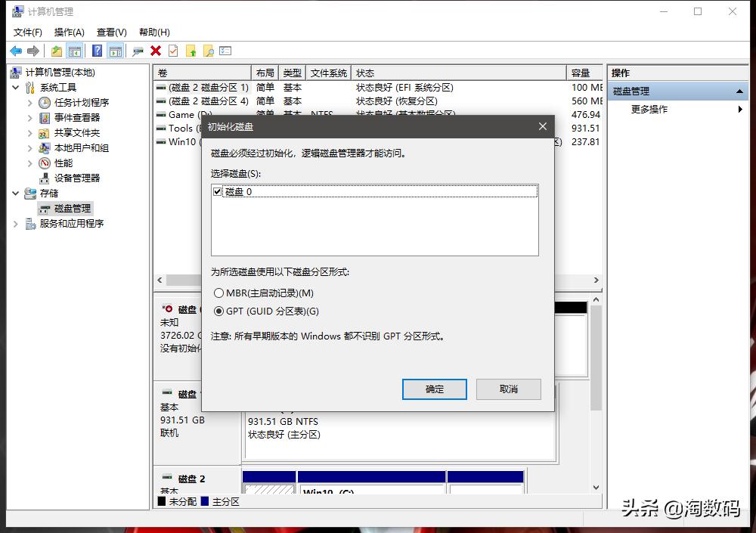
Task: Expand the 服务和应用程序 tree node
Action: click(x=15, y=223)
